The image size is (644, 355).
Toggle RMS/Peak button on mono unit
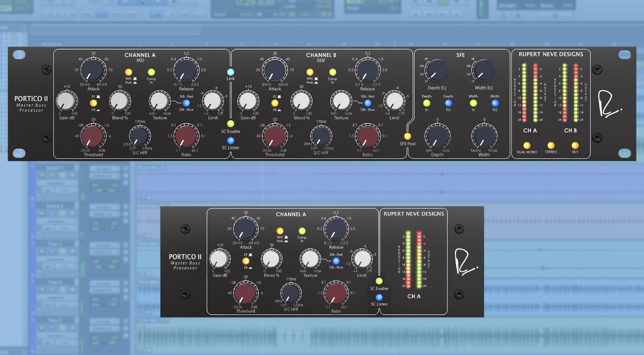[x=280, y=231]
